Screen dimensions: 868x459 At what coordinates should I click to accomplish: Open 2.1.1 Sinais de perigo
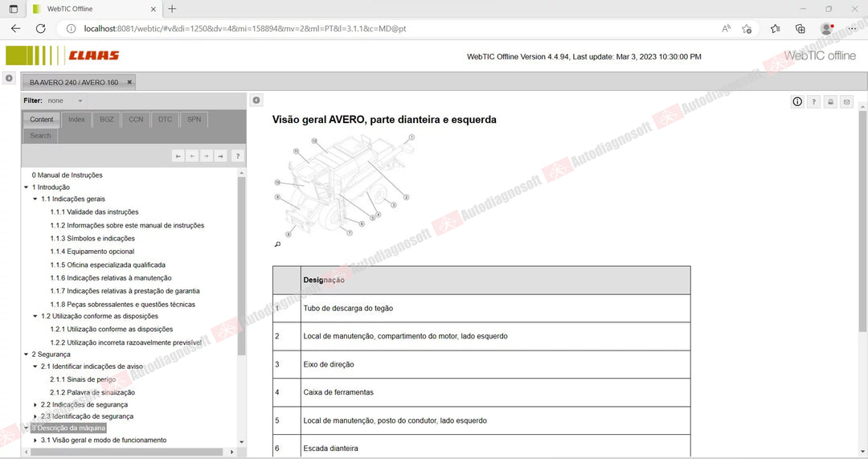coord(83,379)
